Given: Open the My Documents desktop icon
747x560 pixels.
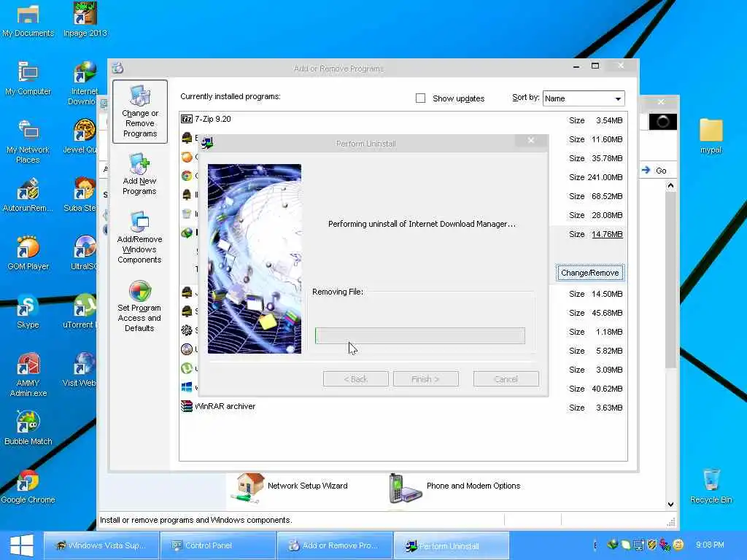Looking at the screenshot, I should click(28, 20).
